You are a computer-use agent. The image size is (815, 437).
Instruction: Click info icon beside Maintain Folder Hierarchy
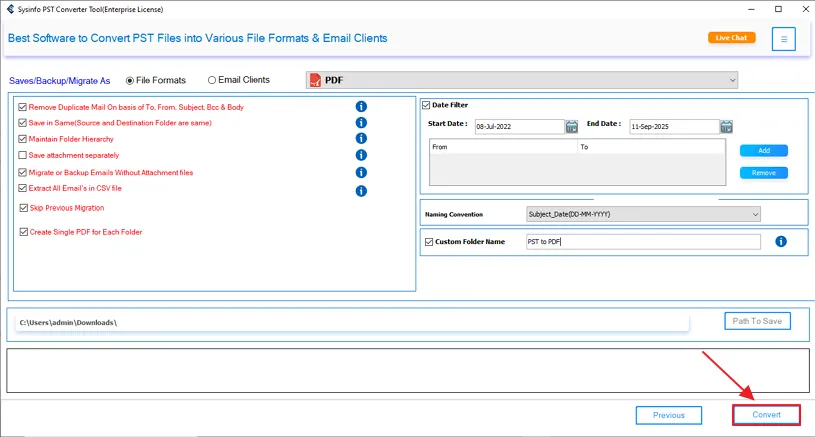(361, 139)
